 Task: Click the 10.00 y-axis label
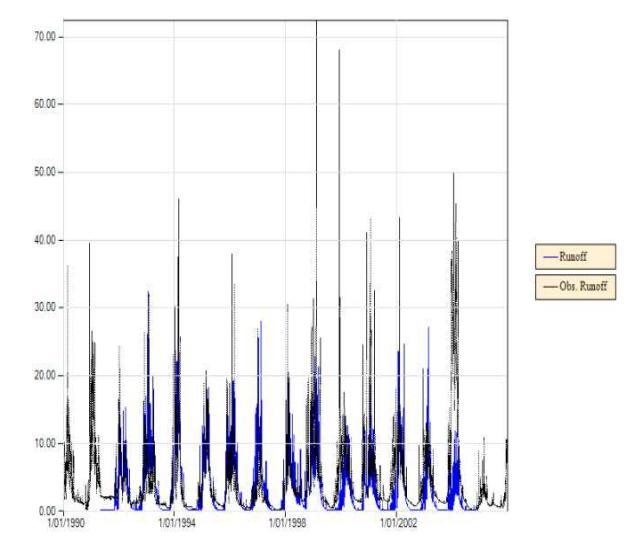coord(45,443)
